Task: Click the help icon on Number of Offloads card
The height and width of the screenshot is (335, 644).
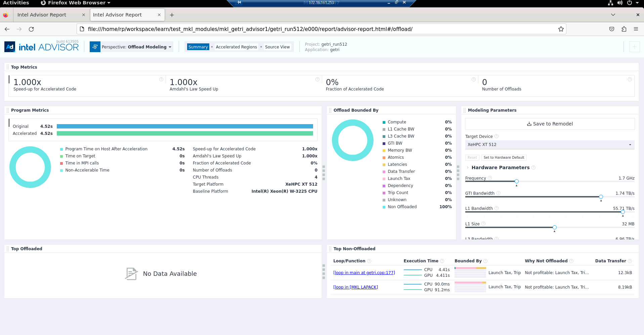Action: (630, 79)
